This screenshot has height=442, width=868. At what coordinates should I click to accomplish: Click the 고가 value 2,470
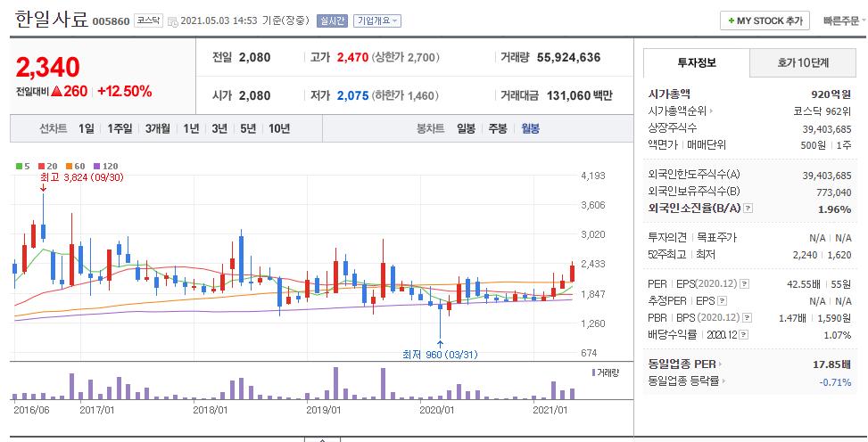coord(352,57)
